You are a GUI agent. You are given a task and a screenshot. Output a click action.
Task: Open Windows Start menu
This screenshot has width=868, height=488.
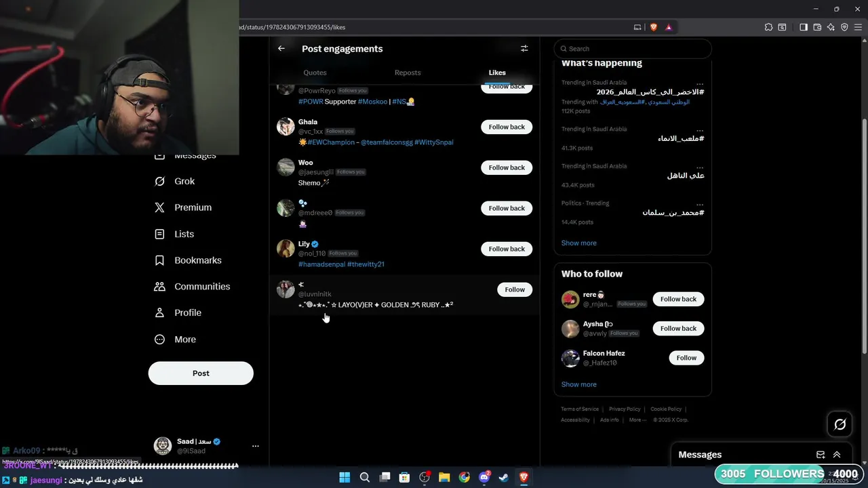[344, 477]
